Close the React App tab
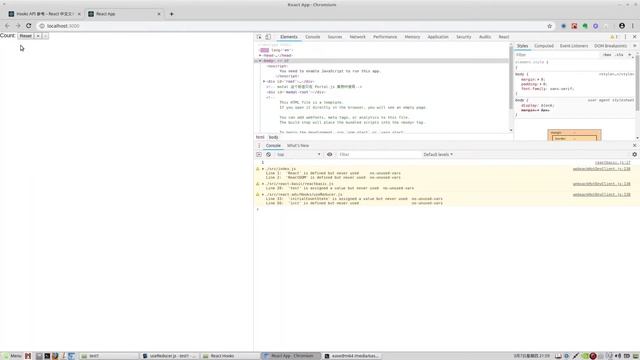 [x=159, y=14]
